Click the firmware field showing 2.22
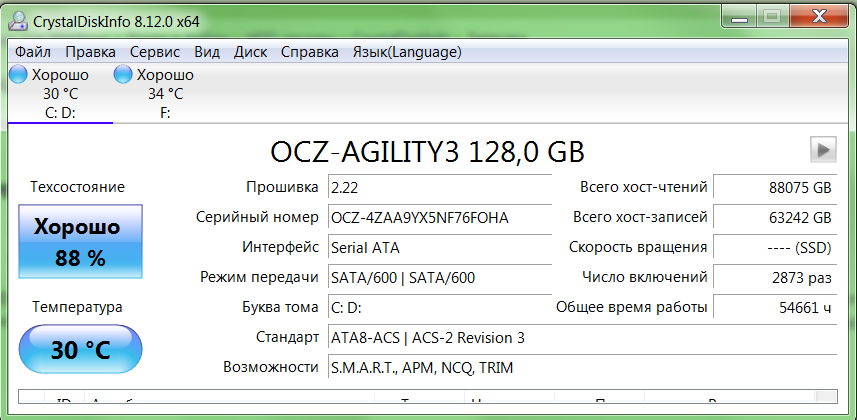Screen dimensions: 857x420 coord(438,187)
